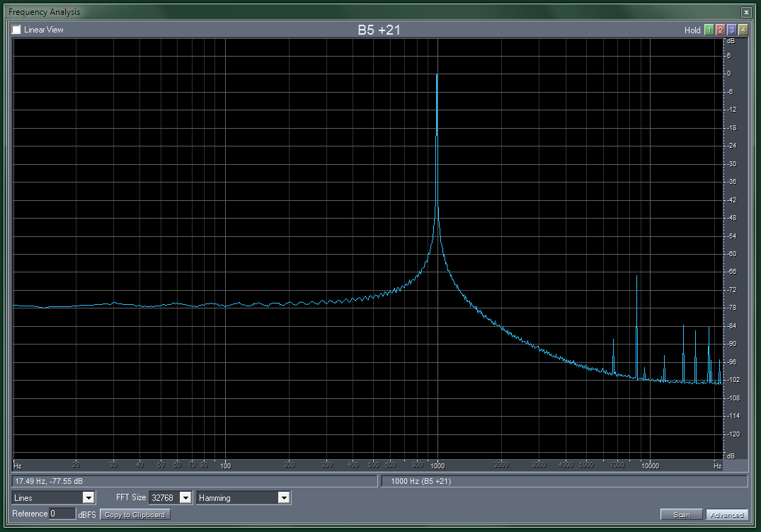Viewport: 761px width, 532px height.
Task: Toggle Hold button 4 (yellow)
Action: click(743, 30)
